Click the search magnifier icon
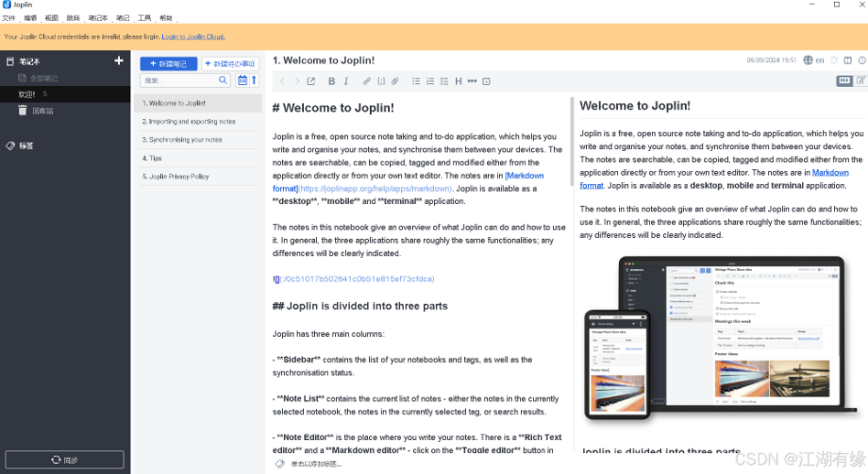The width and height of the screenshot is (868, 474). tap(223, 80)
